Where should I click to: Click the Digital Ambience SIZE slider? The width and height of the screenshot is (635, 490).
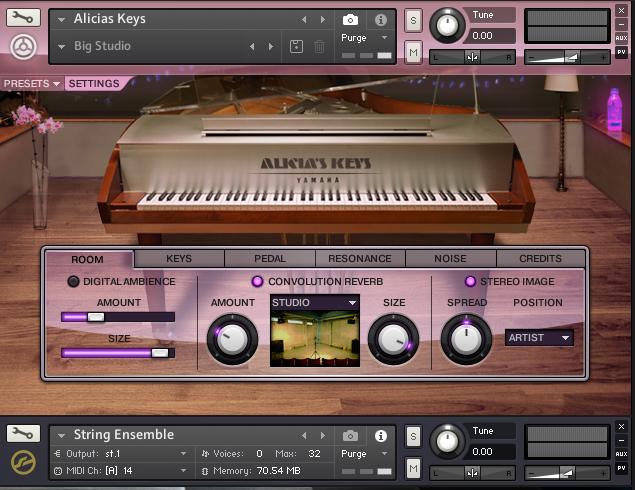coord(118,353)
